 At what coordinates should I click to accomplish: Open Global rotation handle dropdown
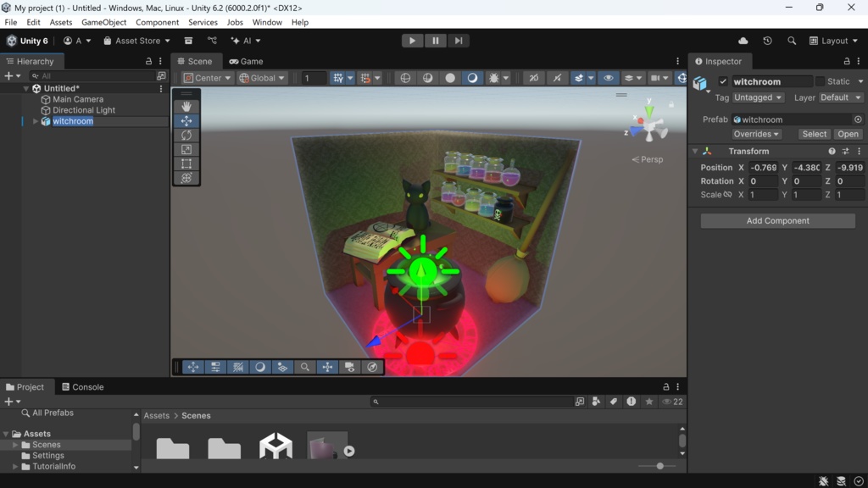pyautogui.click(x=262, y=78)
